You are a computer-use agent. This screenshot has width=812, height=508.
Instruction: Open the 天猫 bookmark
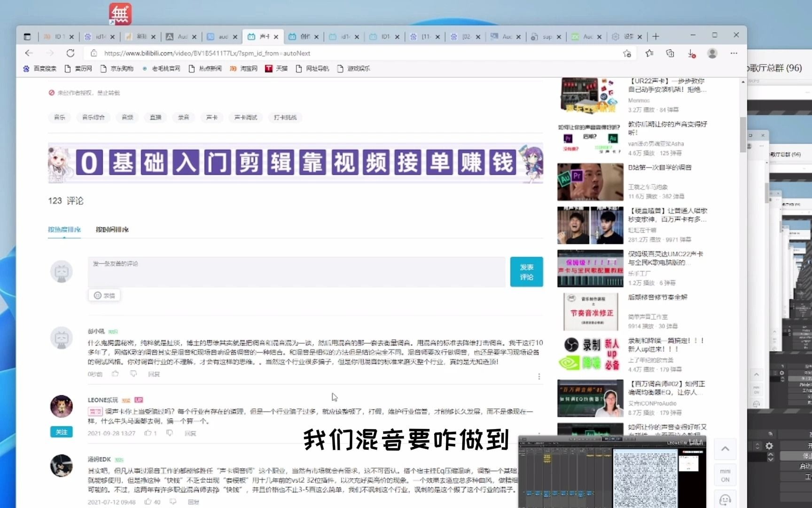276,69
